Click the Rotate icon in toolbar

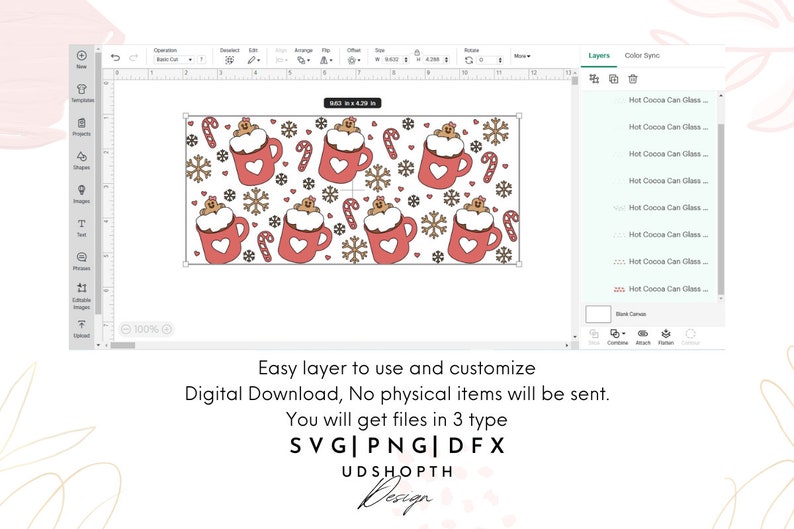[469, 60]
